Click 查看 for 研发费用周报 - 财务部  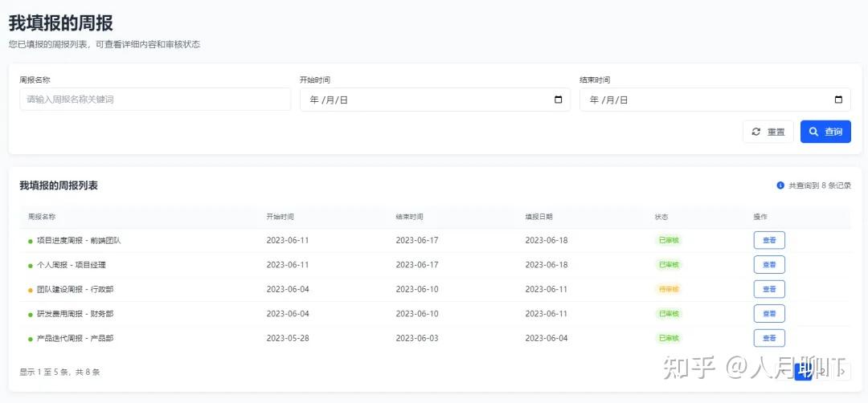pyautogui.click(x=769, y=313)
